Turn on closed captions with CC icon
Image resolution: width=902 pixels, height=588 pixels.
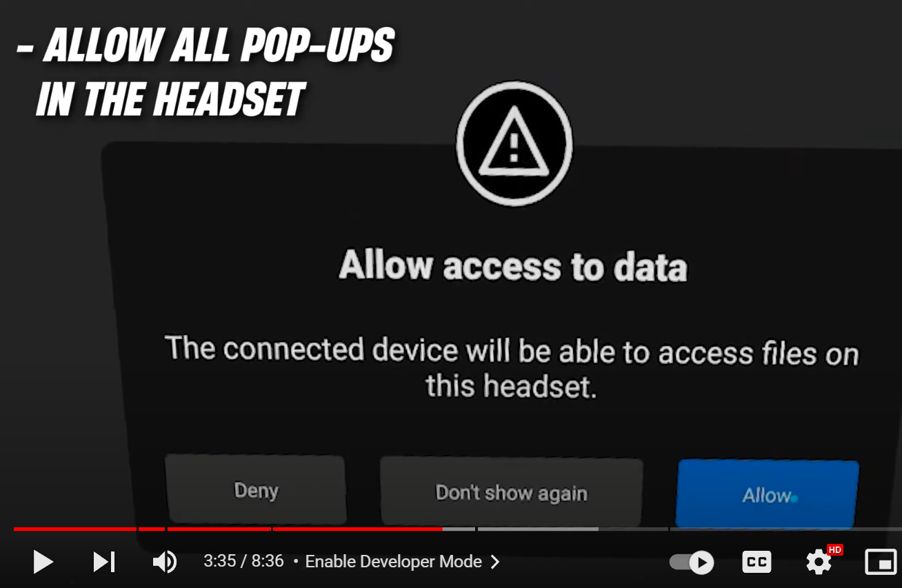pyautogui.click(x=756, y=562)
